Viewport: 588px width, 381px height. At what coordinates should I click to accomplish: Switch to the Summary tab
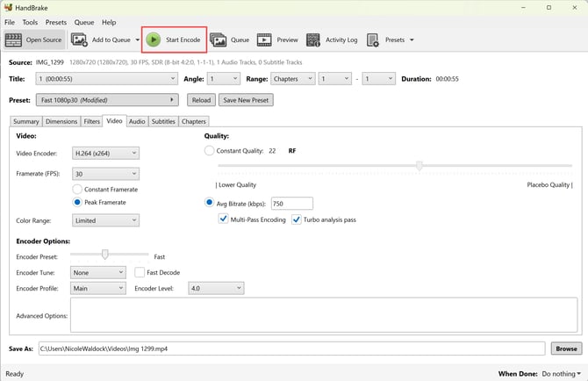(x=25, y=121)
